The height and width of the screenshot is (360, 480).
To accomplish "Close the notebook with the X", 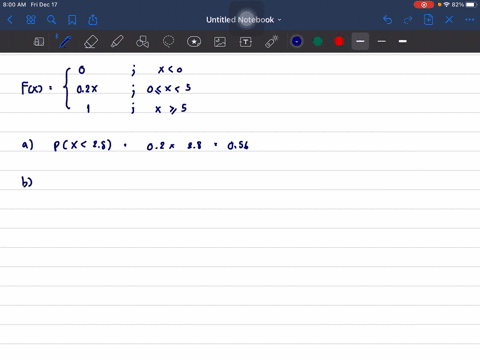I will click(x=449, y=20).
